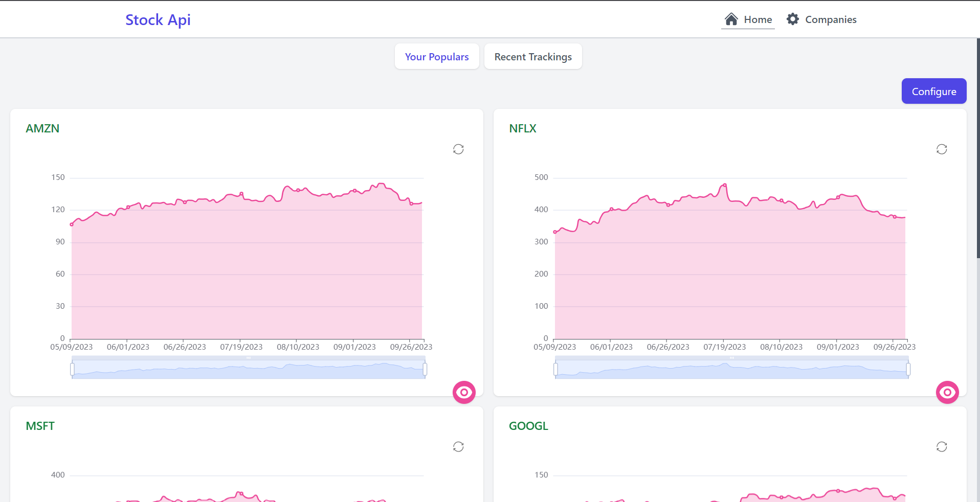Switch to Your Populars tab
This screenshot has height=502, width=980.
[x=437, y=56]
